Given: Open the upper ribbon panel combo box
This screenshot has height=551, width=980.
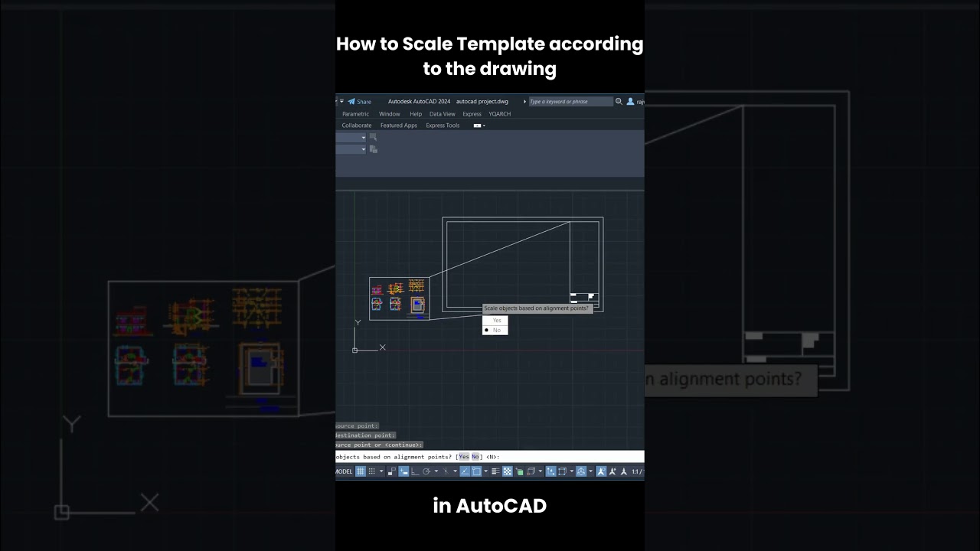Looking at the screenshot, I should (x=351, y=138).
